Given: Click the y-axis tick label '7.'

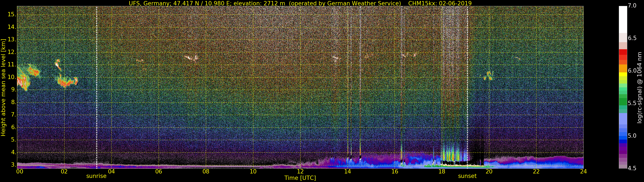Looking at the screenshot, I should [x=14, y=114].
